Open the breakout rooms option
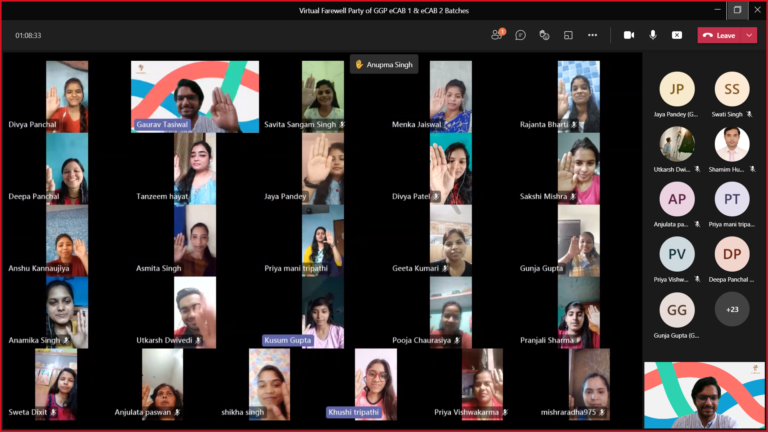 (x=568, y=35)
